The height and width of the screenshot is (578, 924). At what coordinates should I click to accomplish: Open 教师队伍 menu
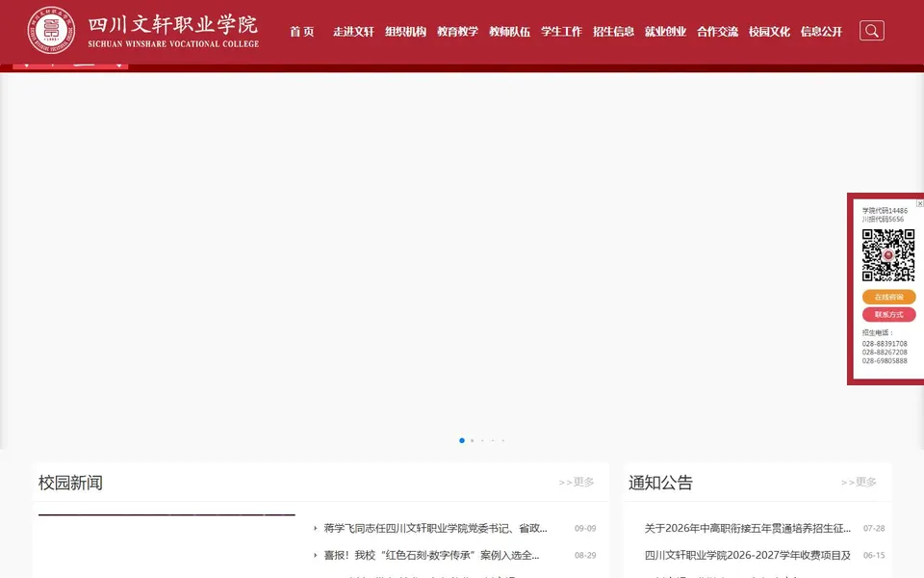(510, 31)
